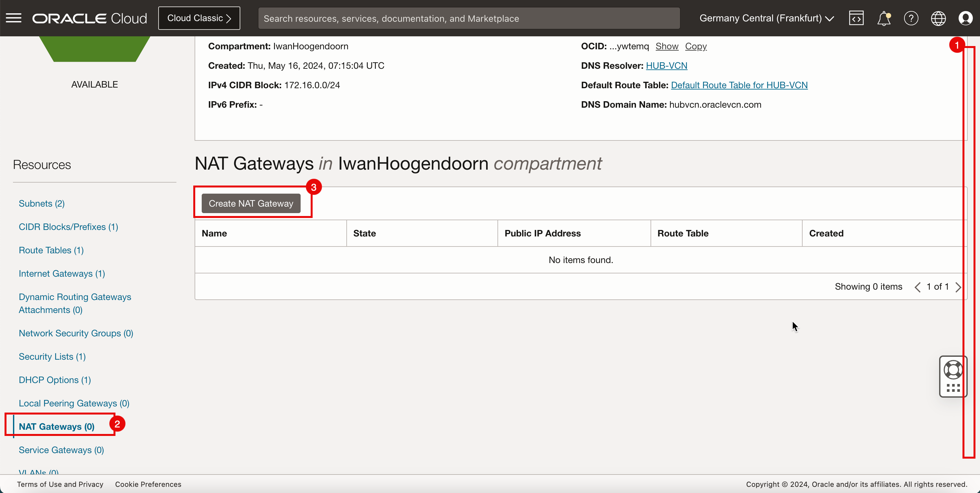Click the help question mark icon
This screenshot has width=980, height=493.
click(911, 18)
